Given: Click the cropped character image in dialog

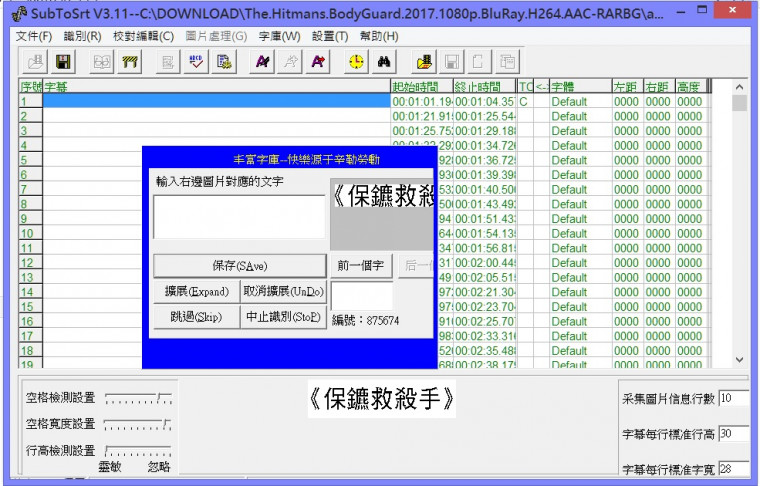Looking at the screenshot, I should click(x=382, y=214).
